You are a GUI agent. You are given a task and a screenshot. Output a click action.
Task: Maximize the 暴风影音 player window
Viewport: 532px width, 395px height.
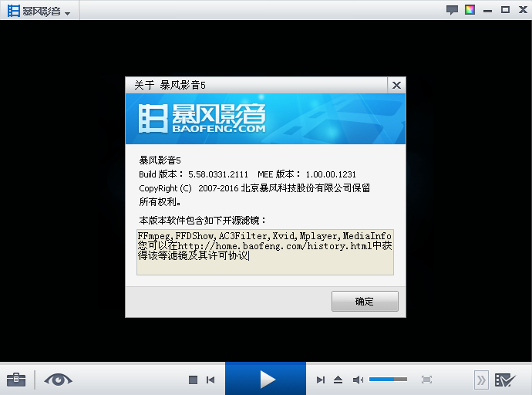(x=505, y=10)
